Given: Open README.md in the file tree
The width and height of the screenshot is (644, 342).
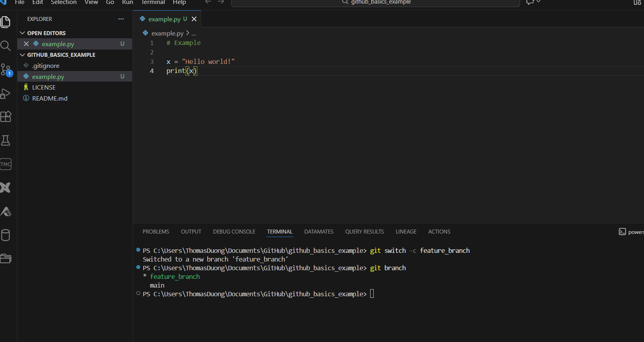Looking at the screenshot, I should pyautogui.click(x=50, y=98).
